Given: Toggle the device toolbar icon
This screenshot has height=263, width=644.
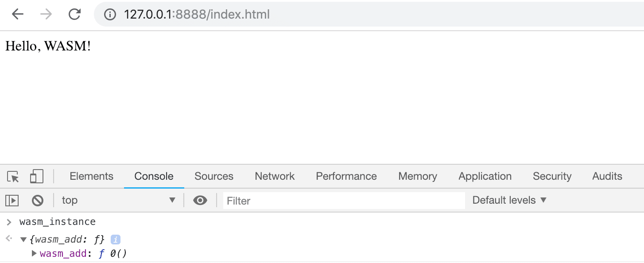Looking at the screenshot, I should pyautogui.click(x=37, y=176).
